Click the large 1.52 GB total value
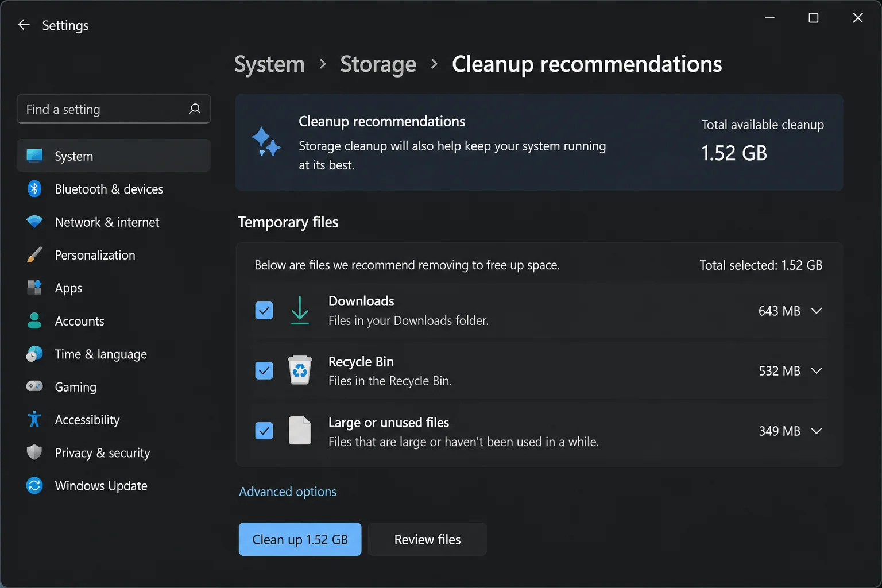882x588 pixels. 734,153
